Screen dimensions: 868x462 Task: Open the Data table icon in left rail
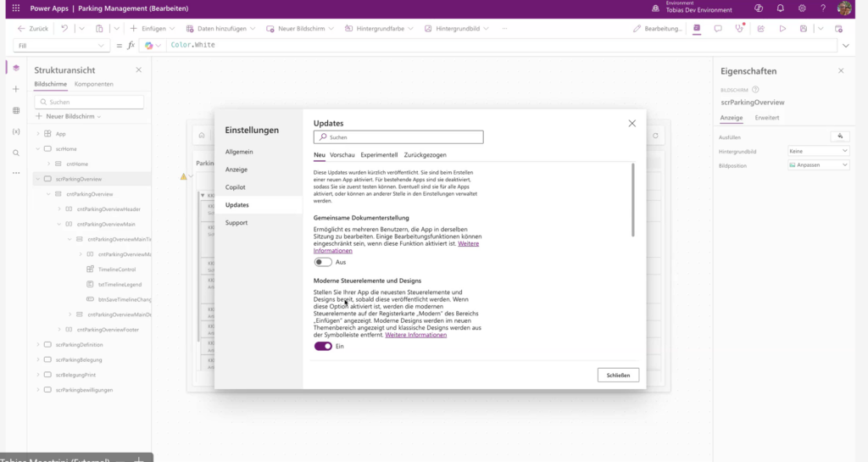pyautogui.click(x=15, y=110)
